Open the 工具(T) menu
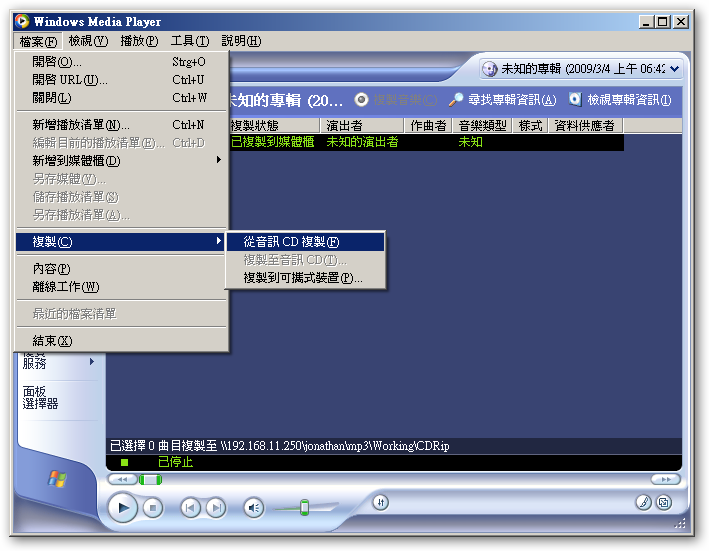709x551 pixels. (x=189, y=41)
